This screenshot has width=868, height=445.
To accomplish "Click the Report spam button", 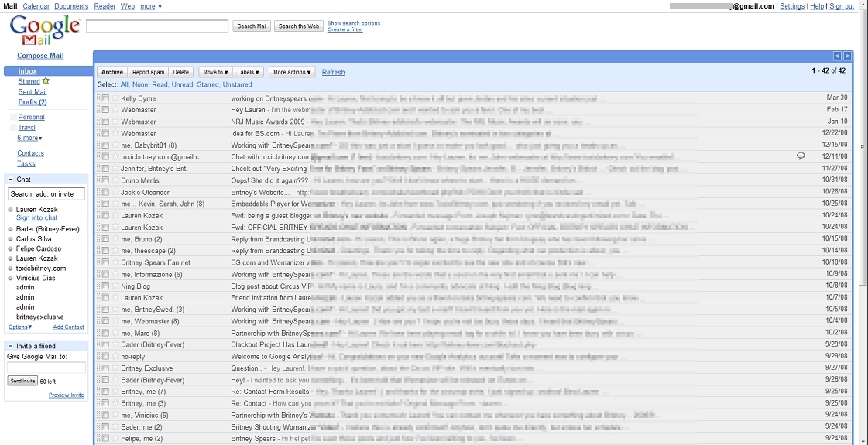I will pos(149,72).
